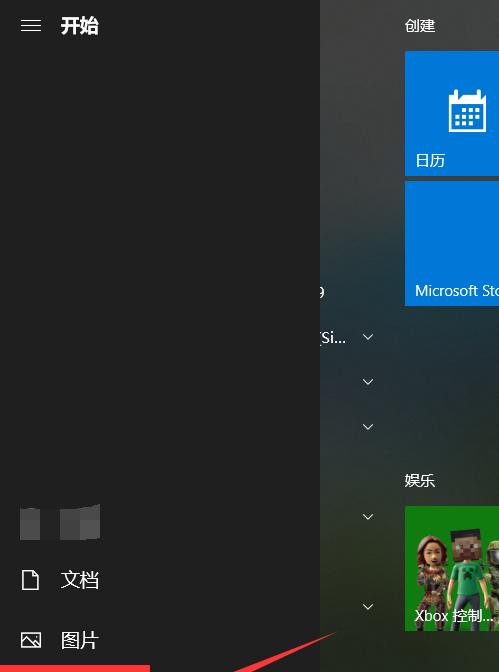Select the 文档 text label

(80, 580)
